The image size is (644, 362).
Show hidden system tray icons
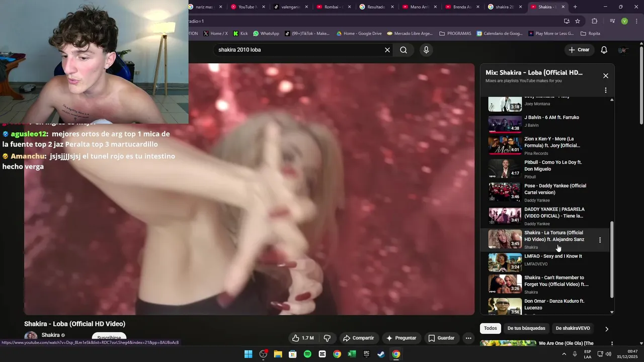pos(563,354)
